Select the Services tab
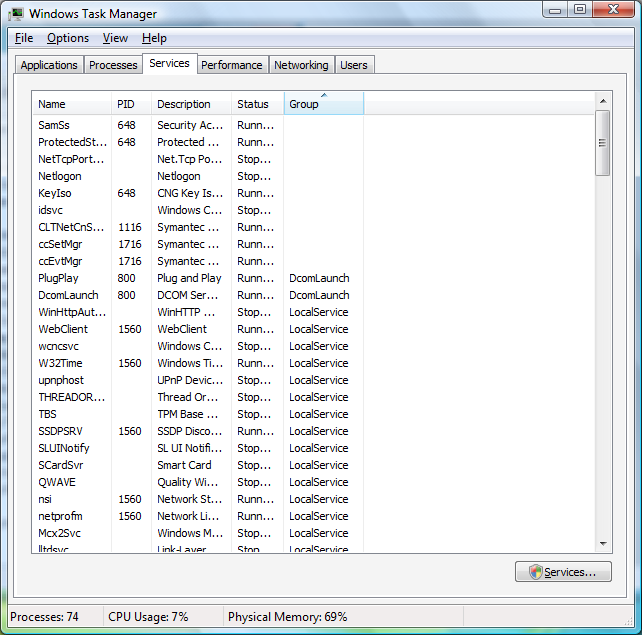The width and height of the screenshot is (642, 635). [170, 63]
